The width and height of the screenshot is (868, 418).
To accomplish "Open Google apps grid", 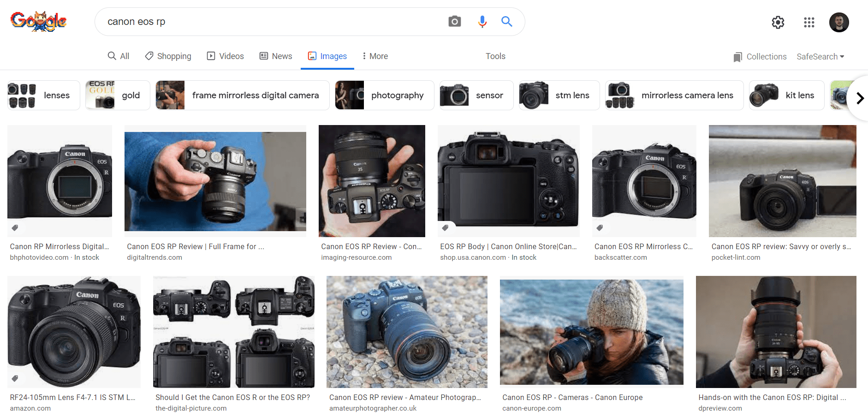I will click(x=809, y=22).
